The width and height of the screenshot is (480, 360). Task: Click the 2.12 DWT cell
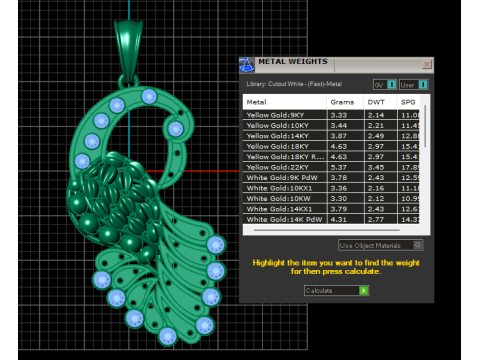(x=380, y=198)
